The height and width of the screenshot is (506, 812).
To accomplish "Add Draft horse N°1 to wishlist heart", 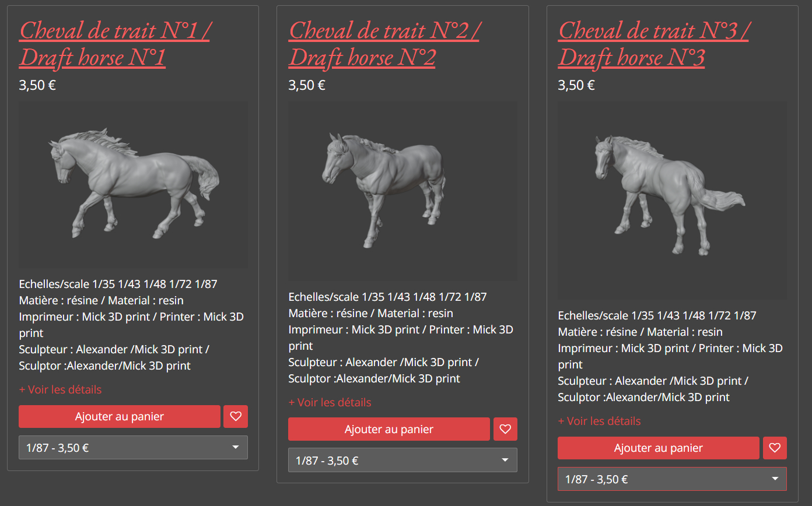I will point(236,417).
